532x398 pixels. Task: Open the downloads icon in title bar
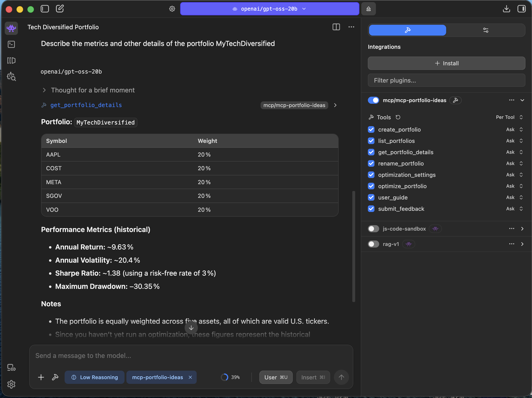coord(506,9)
